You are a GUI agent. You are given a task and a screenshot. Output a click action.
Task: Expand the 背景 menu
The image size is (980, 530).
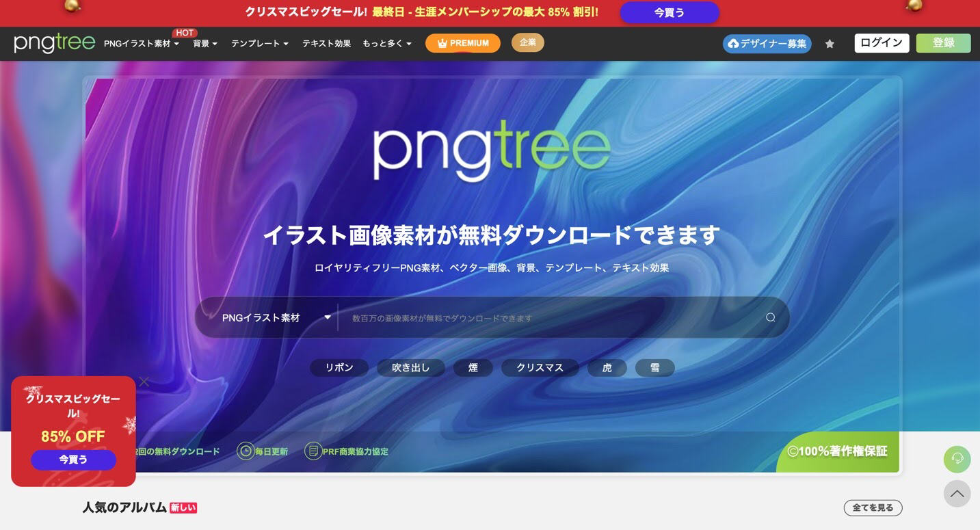pos(205,44)
